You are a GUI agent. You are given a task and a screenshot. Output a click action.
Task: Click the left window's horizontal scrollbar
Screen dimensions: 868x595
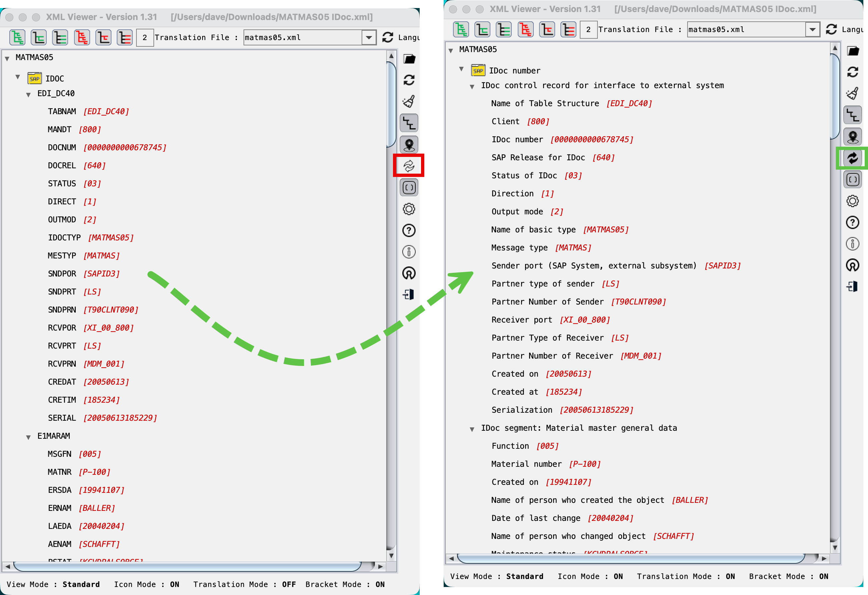point(187,567)
